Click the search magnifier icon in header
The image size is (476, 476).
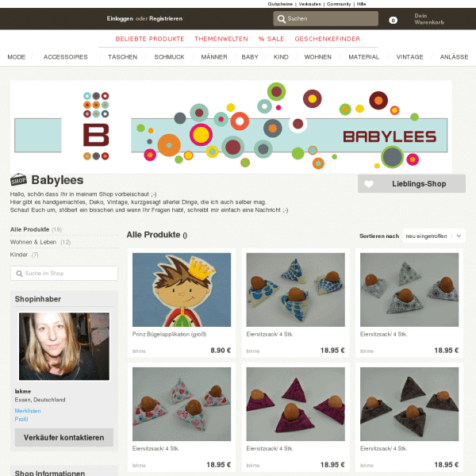coord(281,19)
